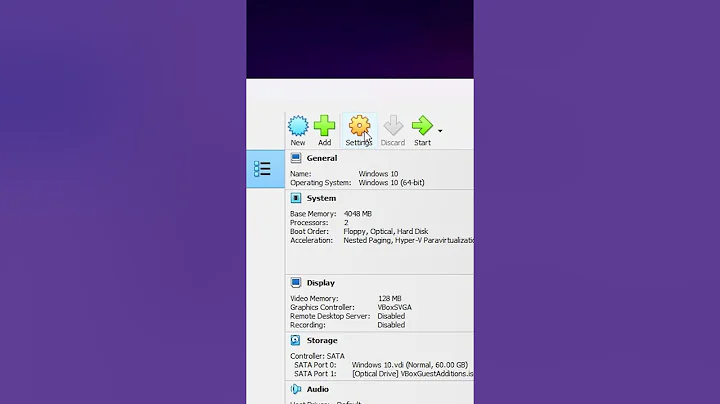This screenshot has height=404, width=720.
Task: Click the "Video Memory:" label
Action: 314,299
